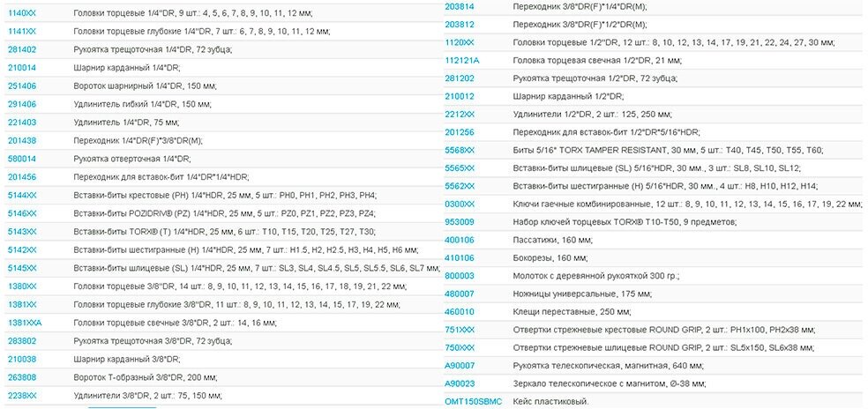Image resolution: width=868 pixels, height=409 pixels.
Task: Click the 281402 ratchet handle code
Action: tap(22, 49)
